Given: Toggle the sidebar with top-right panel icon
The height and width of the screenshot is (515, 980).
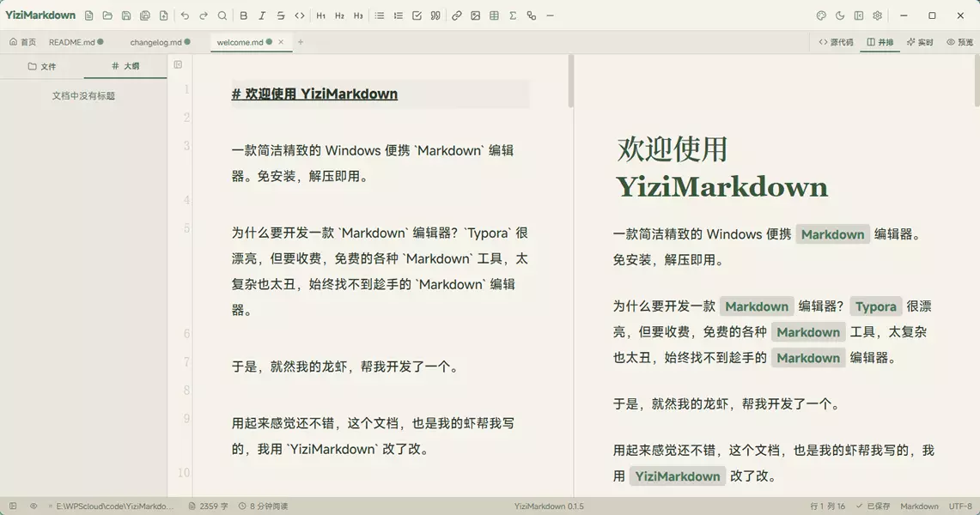Looking at the screenshot, I should point(859,15).
